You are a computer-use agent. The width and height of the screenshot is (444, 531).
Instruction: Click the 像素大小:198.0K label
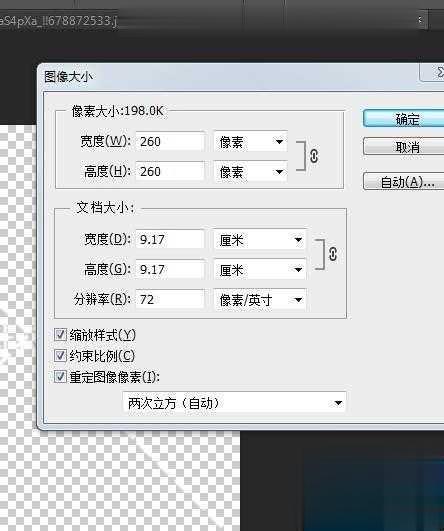point(118,111)
